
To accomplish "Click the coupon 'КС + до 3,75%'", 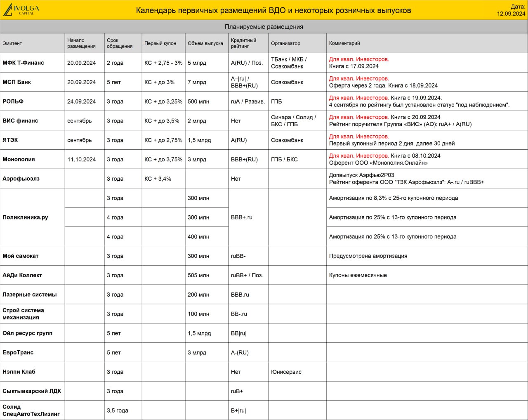I will pyautogui.click(x=163, y=159).
